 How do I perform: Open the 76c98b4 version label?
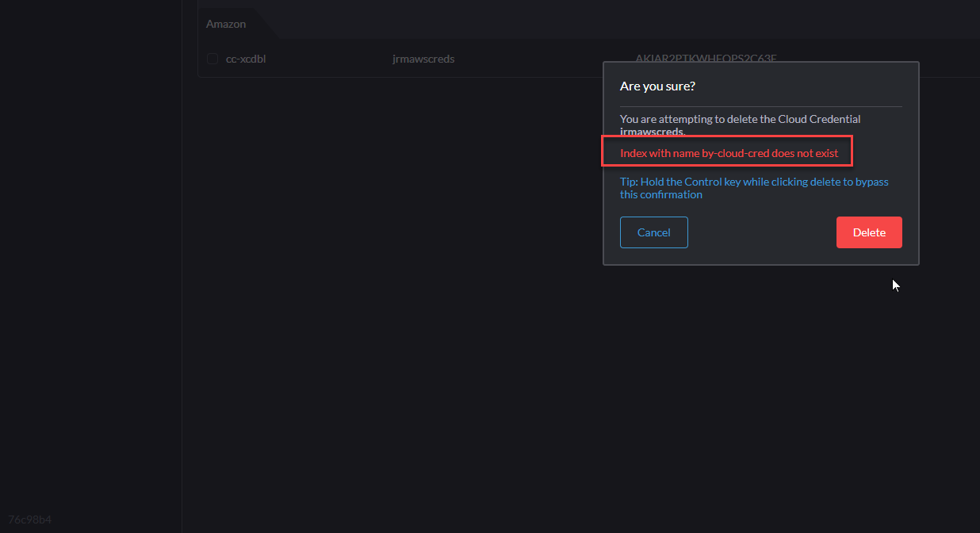[30, 520]
